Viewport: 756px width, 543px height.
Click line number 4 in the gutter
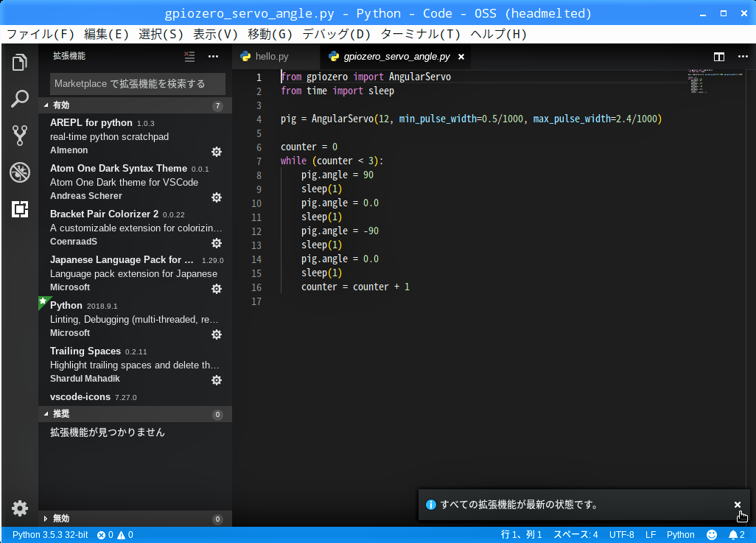[259, 119]
